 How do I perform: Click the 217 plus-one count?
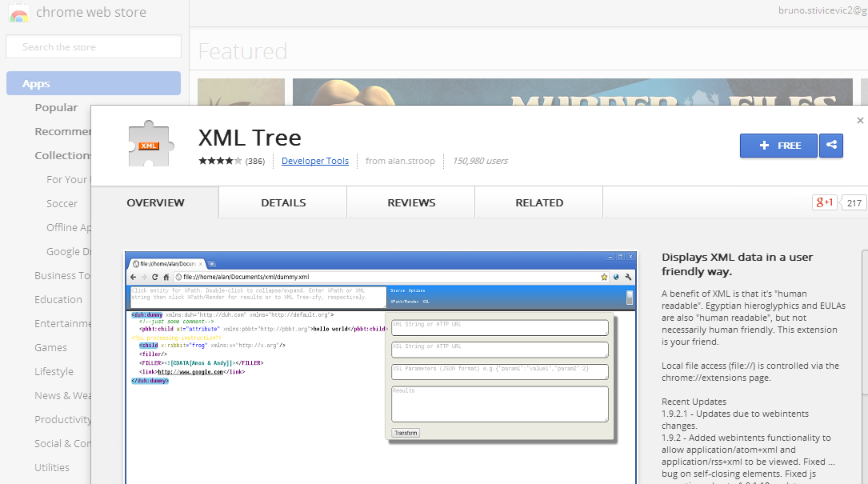click(854, 202)
